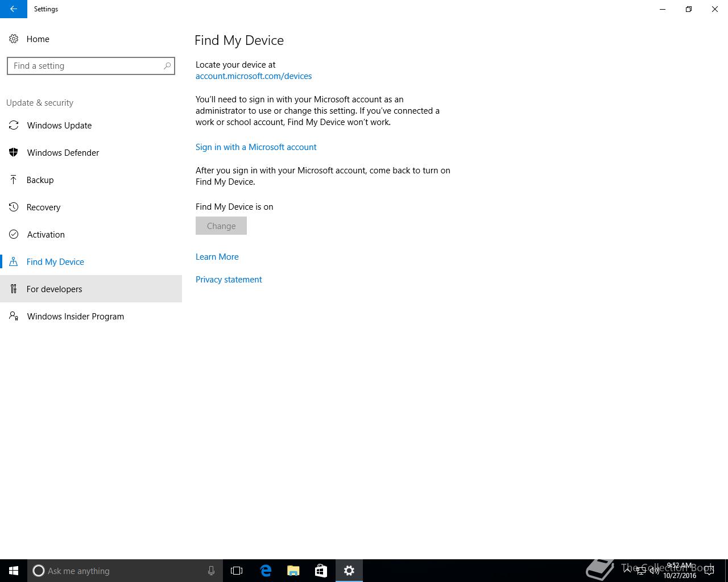Open the Windows Start menu
728x582 pixels.
[14, 571]
